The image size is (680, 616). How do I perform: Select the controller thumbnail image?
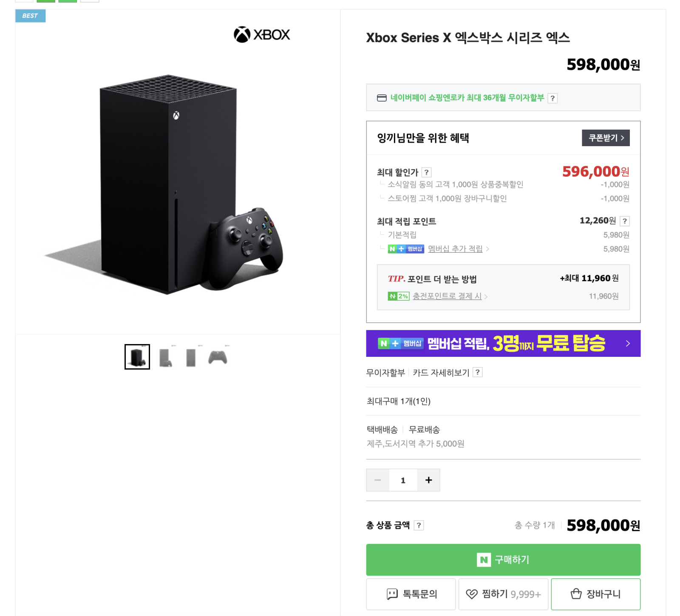[x=218, y=357]
